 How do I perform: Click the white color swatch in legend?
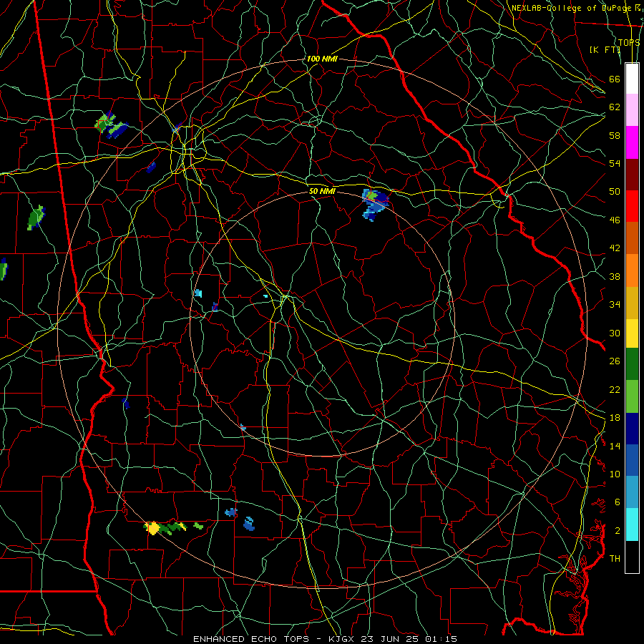point(632,79)
